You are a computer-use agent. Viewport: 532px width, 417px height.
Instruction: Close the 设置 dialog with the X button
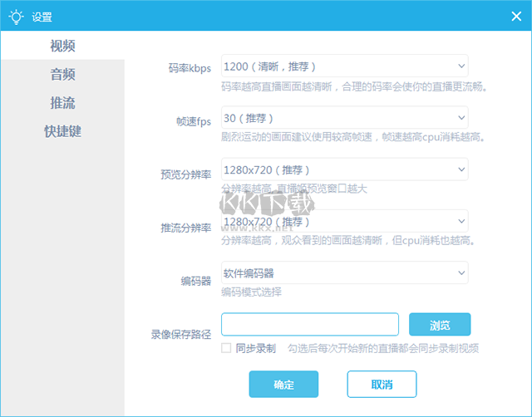click(516, 16)
